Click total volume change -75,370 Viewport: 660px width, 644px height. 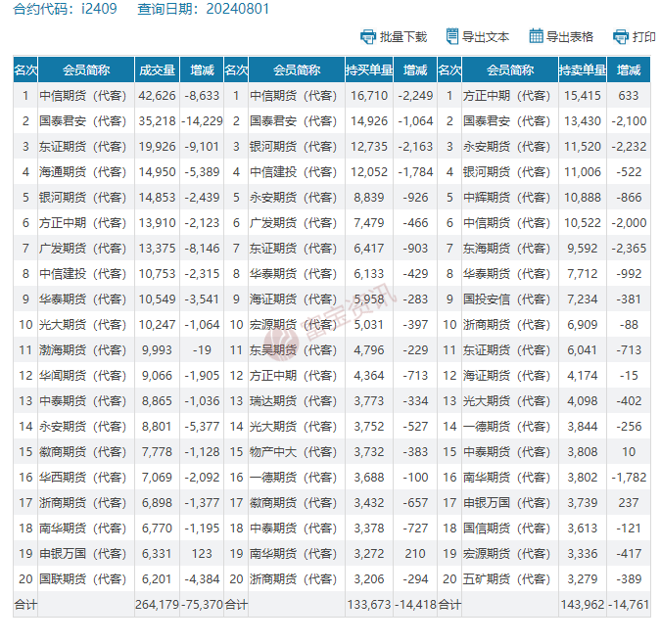pos(202,605)
